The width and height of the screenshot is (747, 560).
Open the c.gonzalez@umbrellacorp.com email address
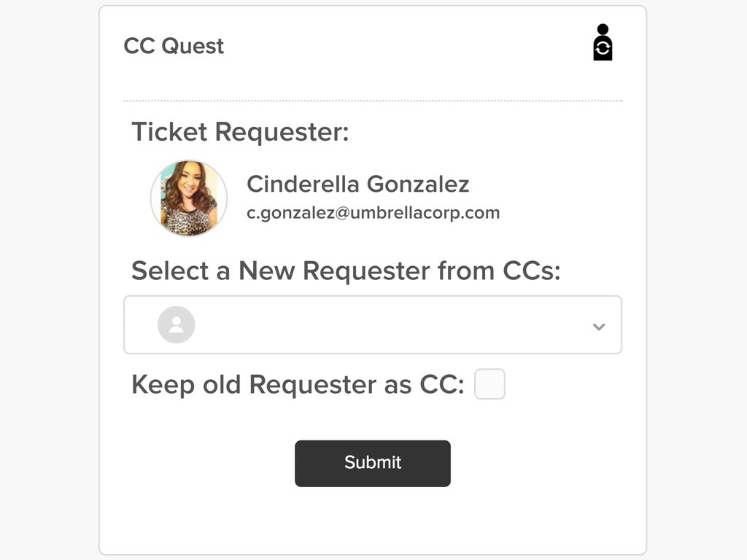[x=373, y=213]
